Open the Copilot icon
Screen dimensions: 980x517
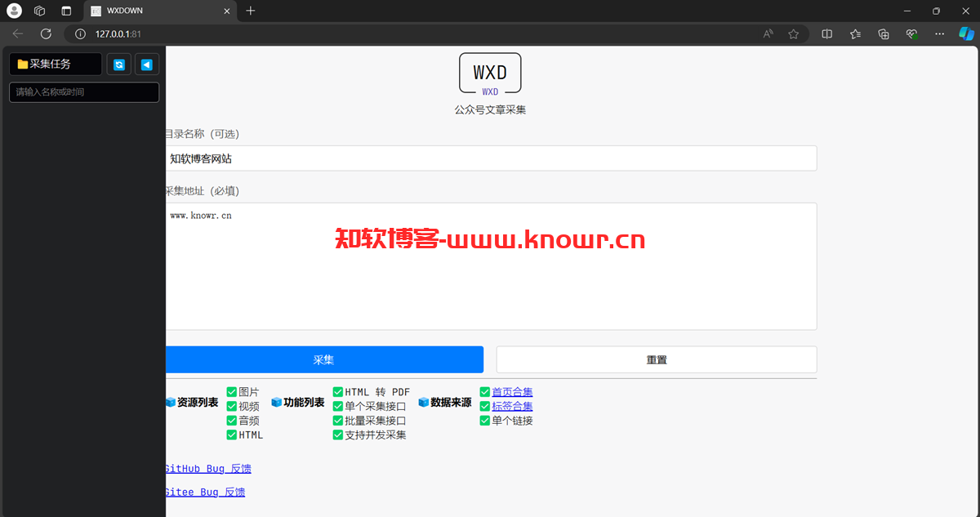pos(966,33)
